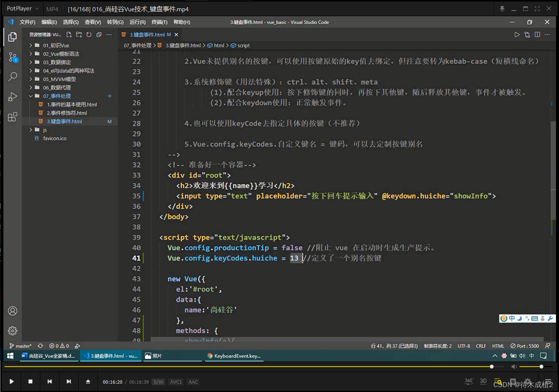Toggle 3D video mode
Viewport: 559px width, 392px height.
pos(483,381)
